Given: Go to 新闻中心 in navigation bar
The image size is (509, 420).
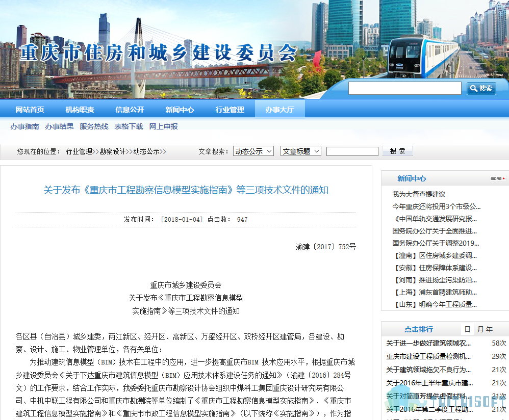Looking at the screenshot, I should click(180, 110).
